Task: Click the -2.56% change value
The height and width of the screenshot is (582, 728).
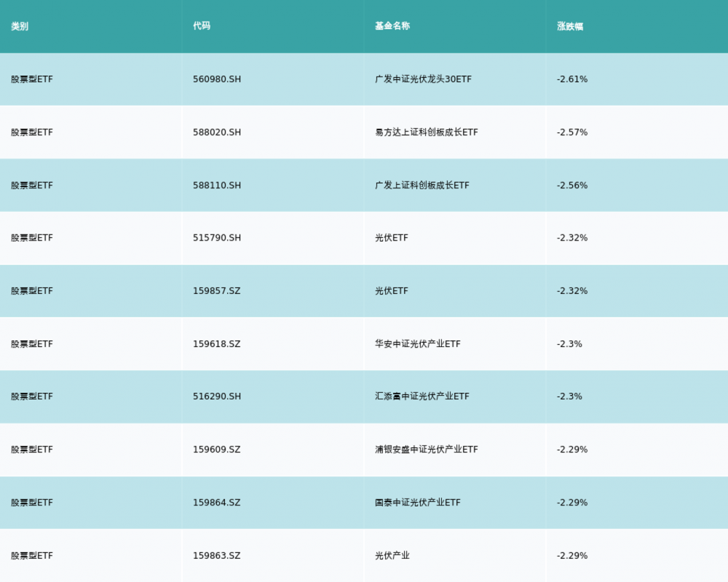Action: click(x=572, y=186)
